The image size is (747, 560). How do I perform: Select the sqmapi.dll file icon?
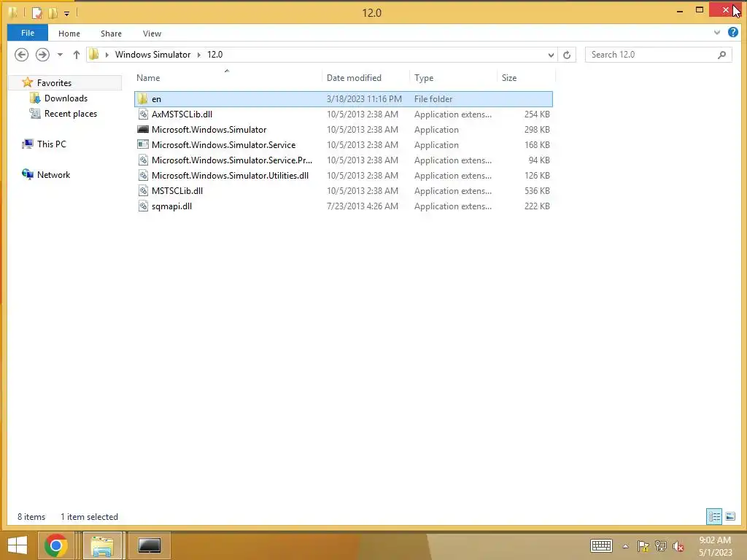[x=143, y=206]
